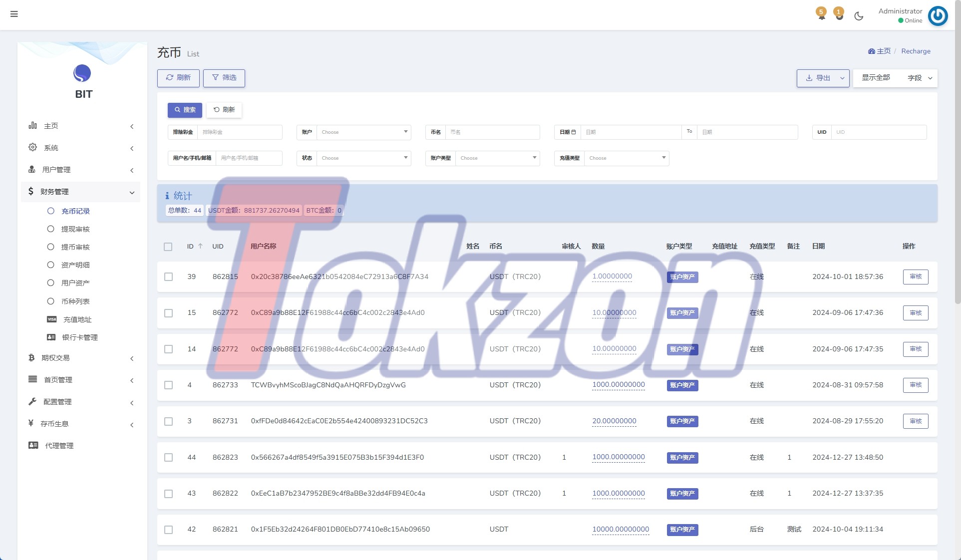Click the hamburger menu icon

click(x=14, y=14)
